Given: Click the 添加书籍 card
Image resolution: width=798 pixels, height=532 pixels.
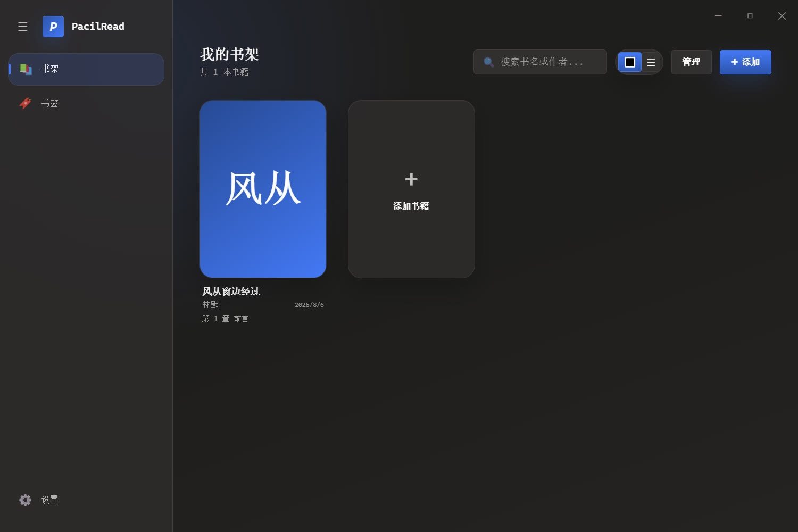Looking at the screenshot, I should (411, 189).
